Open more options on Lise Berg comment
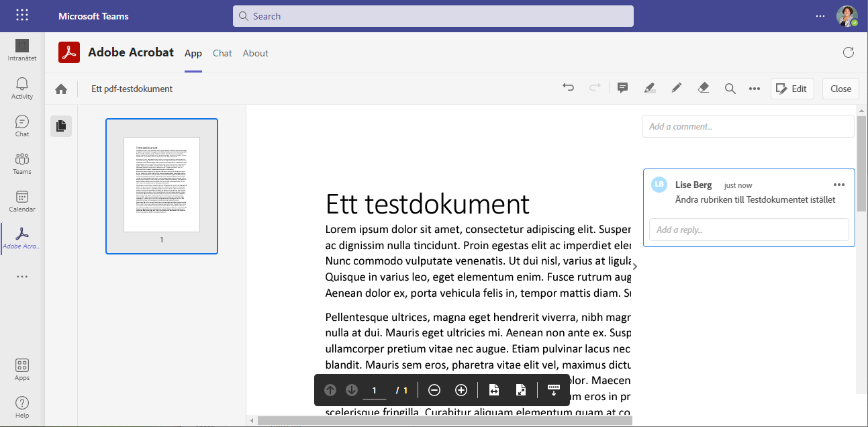Screen dimensions: 868x427 839,185
